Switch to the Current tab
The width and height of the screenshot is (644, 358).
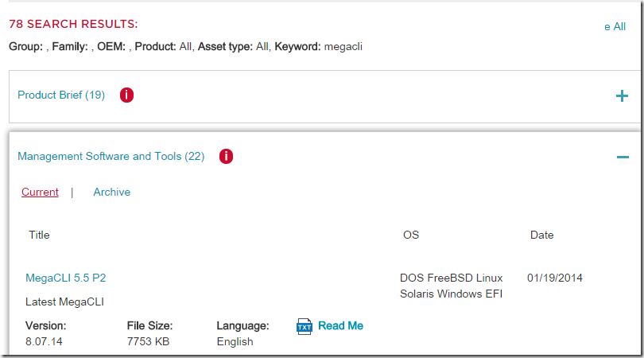[40, 192]
